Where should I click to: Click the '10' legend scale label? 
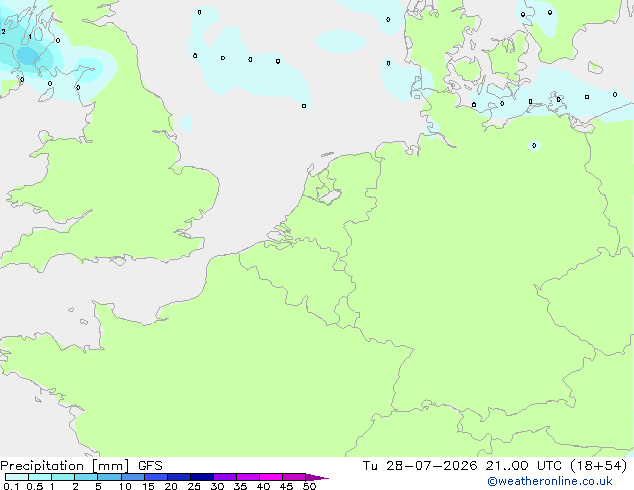125,486
